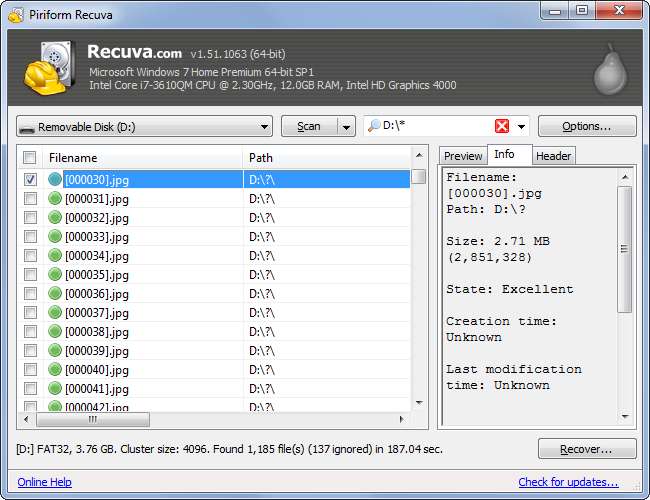Switch to the Info tab
Viewport: 650px width, 500px height.
tap(509, 154)
